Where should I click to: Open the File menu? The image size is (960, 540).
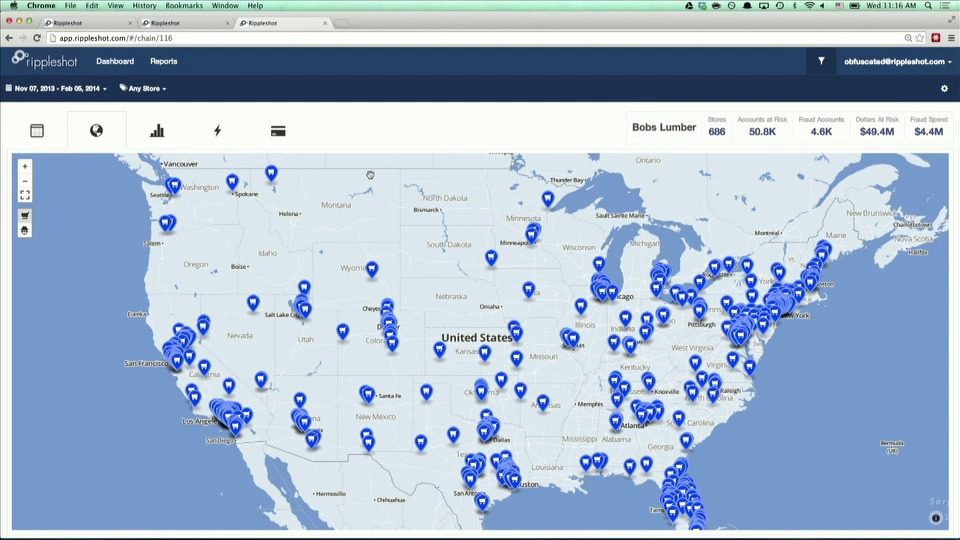(70, 6)
